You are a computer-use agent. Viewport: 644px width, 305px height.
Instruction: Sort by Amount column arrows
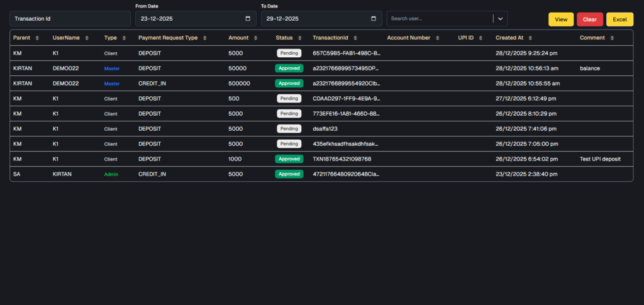pos(255,38)
